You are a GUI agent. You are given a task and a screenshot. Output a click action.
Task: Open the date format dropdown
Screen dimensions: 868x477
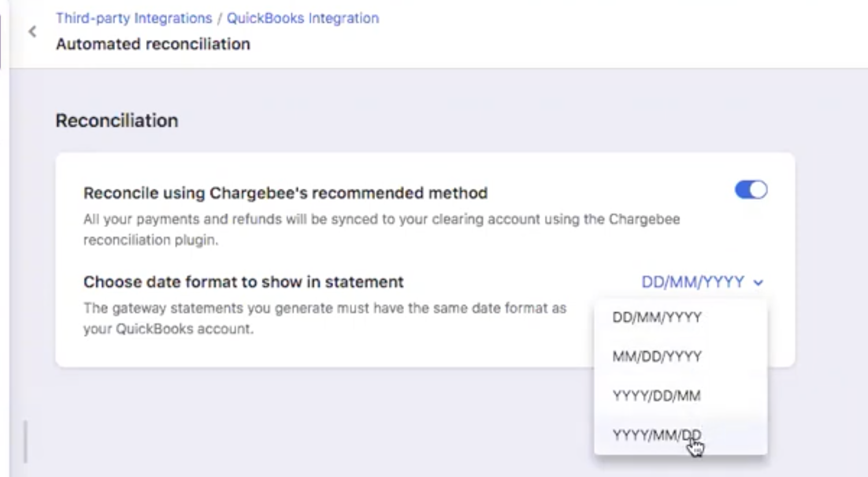(x=702, y=282)
